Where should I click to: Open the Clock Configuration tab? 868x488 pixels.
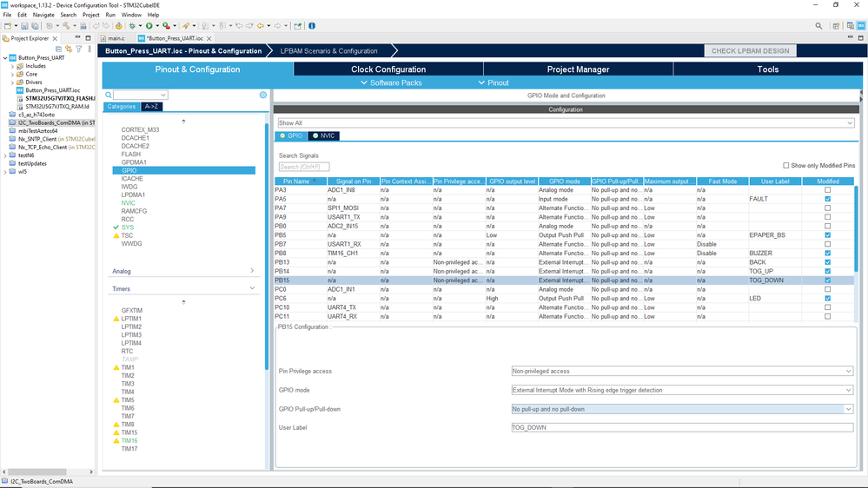[x=388, y=69]
